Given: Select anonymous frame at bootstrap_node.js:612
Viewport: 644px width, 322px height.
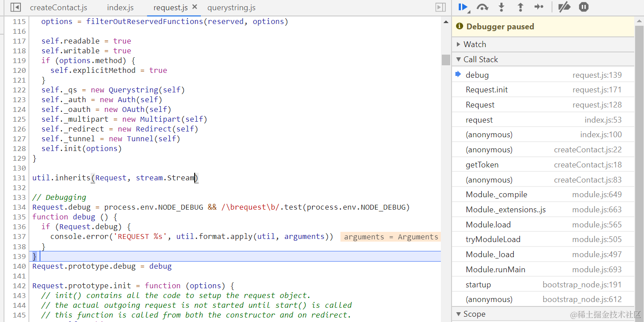Looking at the screenshot, I should [x=543, y=299].
